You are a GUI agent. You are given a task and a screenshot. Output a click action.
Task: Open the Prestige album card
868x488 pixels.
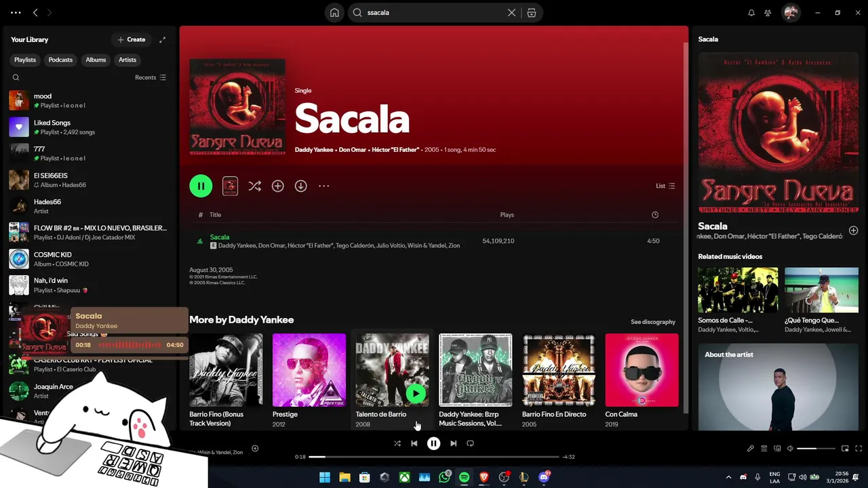pyautogui.click(x=309, y=381)
